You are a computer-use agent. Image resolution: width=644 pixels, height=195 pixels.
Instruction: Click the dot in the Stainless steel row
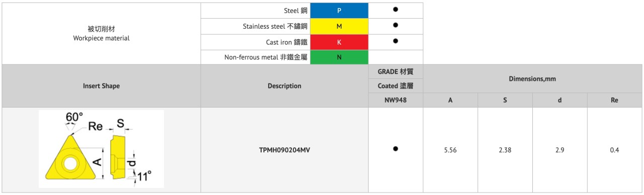pos(395,25)
